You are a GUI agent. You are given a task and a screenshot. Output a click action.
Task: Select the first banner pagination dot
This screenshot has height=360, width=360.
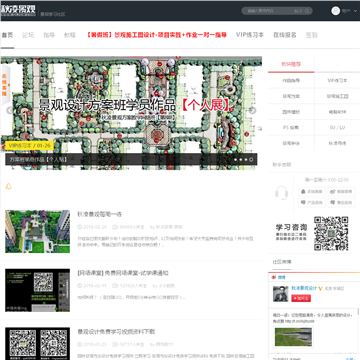235,160
